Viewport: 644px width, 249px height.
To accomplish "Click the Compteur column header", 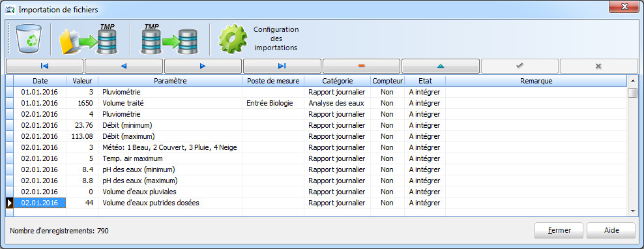I will point(387,81).
